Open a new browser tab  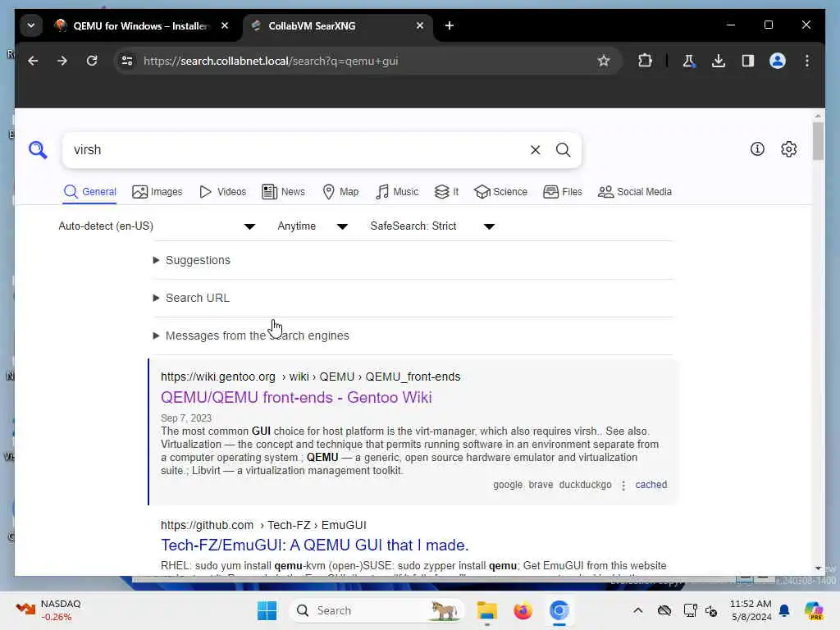(x=450, y=25)
